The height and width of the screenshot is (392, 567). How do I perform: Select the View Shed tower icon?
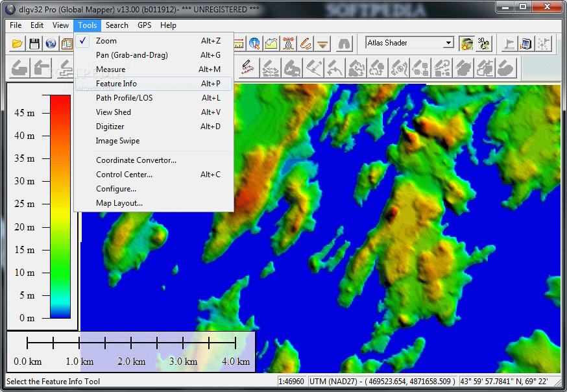click(289, 43)
